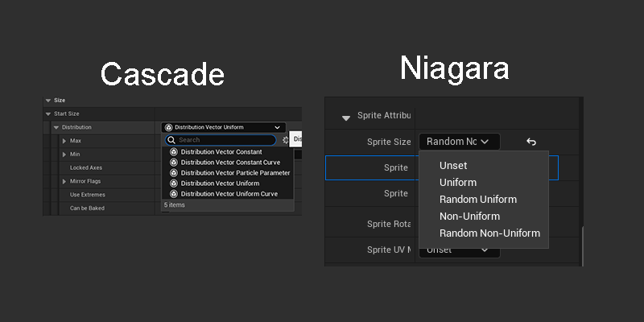Open Distribution Vector Uniform dropdown
Image resolution: width=644 pixels, height=322 pixels.
(x=223, y=127)
